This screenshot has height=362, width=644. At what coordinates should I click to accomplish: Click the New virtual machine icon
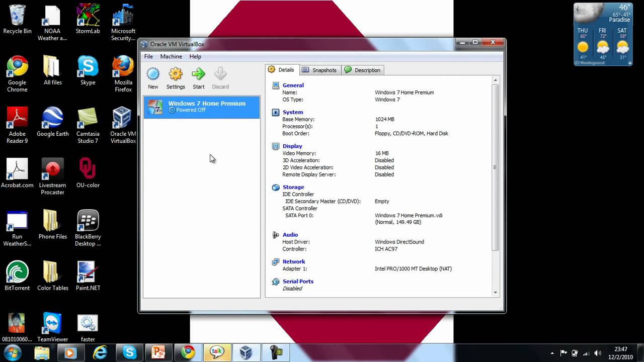tap(153, 74)
